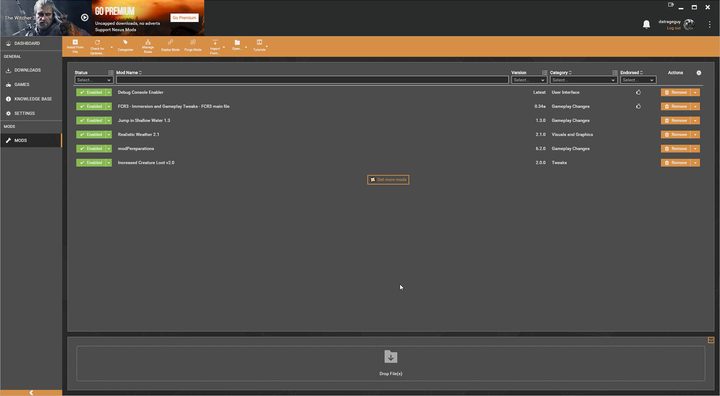720x396 pixels.
Task: Select Mods in sidebar
Action: (x=31, y=141)
